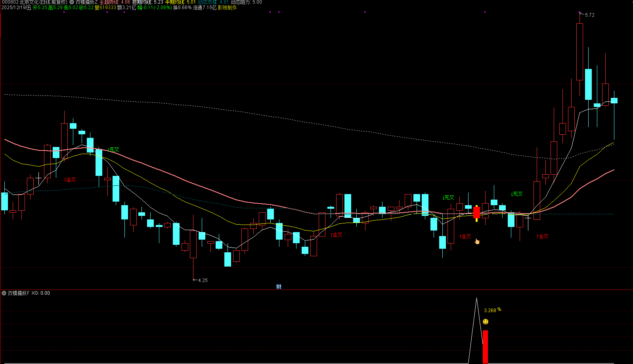Click the 4.25 low price label
The height and width of the screenshot is (364, 633).
[x=203, y=280]
